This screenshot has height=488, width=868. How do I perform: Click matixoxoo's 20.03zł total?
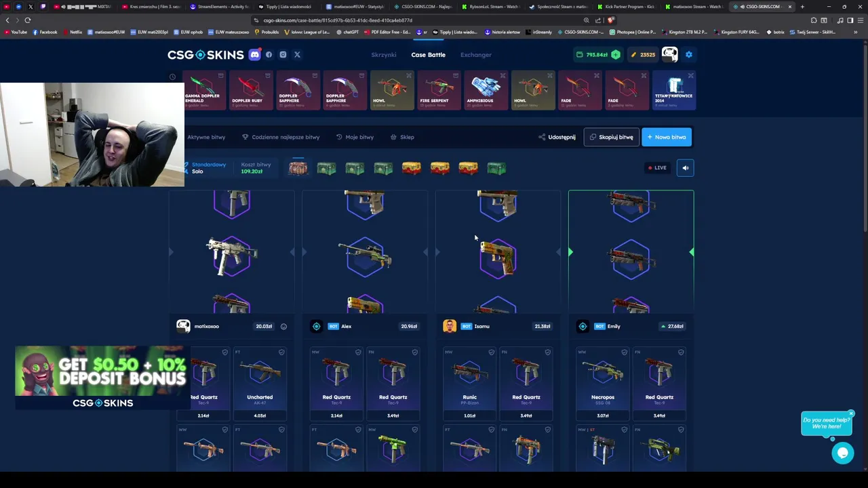[264, 327]
